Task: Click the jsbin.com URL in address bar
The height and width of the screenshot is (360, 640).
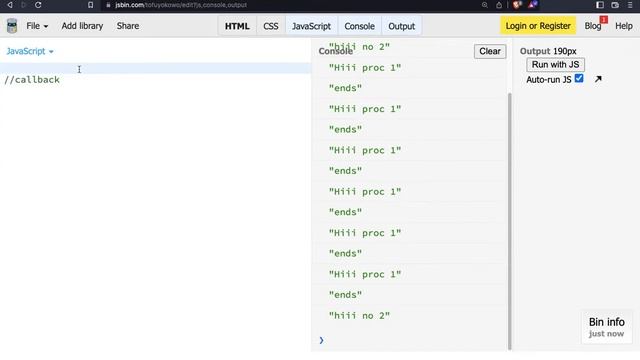Action: (x=180, y=5)
